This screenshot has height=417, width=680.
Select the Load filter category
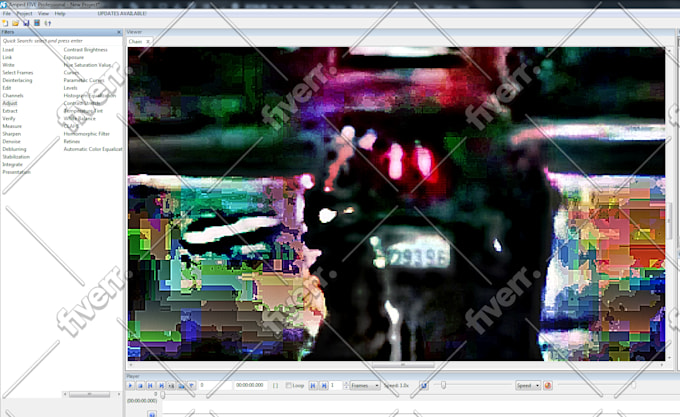(x=8, y=50)
